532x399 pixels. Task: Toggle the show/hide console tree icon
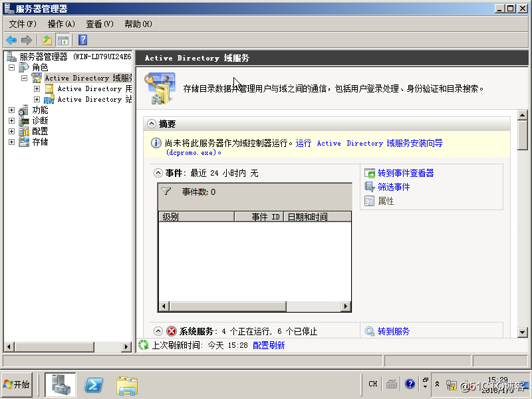pos(63,40)
